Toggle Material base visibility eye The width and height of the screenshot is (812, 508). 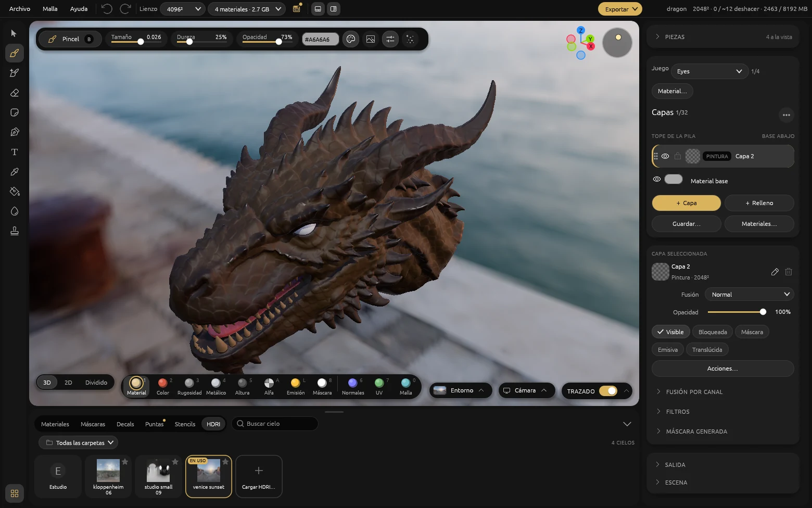[657, 179]
